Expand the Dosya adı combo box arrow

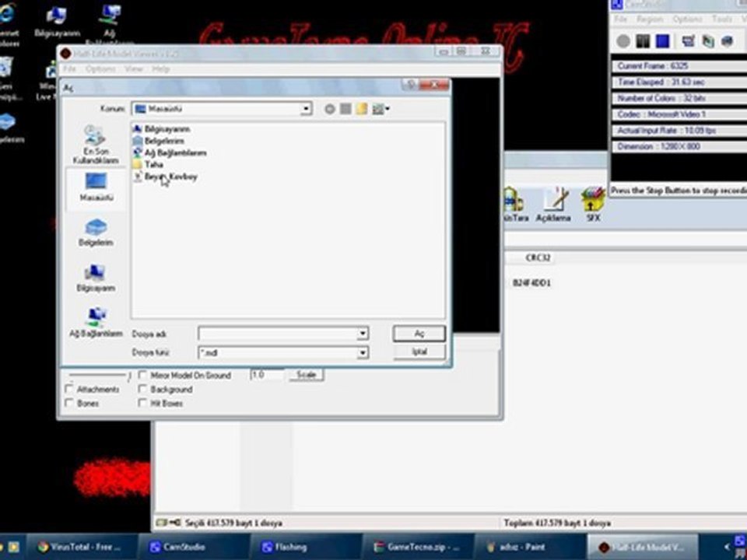pyautogui.click(x=363, y=334)
